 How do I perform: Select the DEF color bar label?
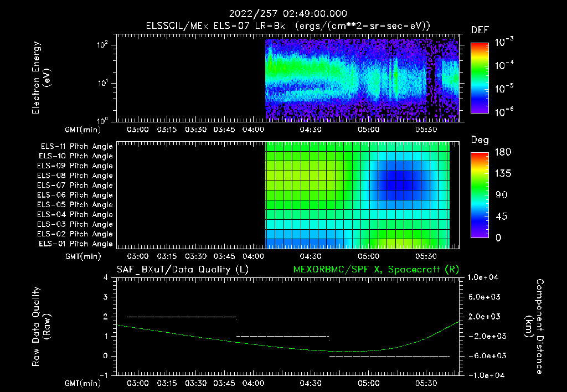pos(480,30)
